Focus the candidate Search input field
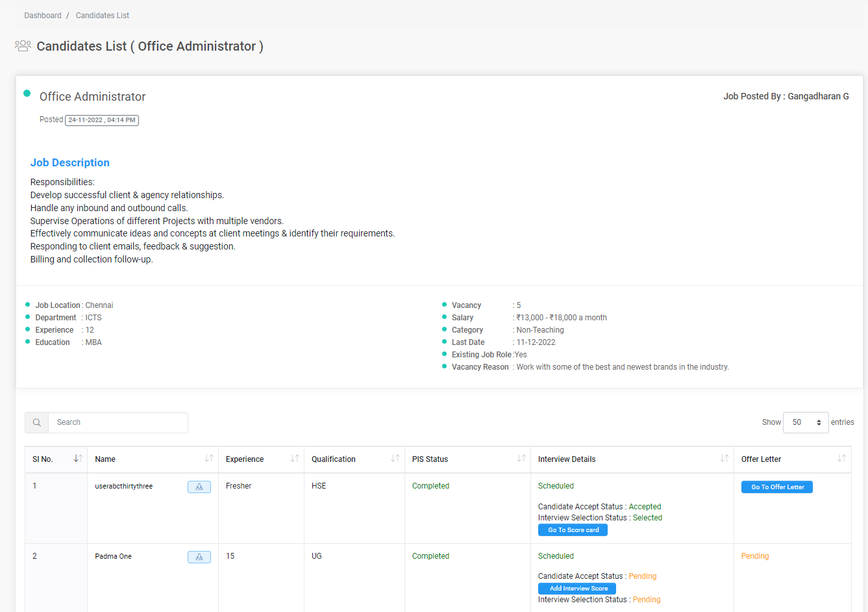Screen dimensions: 868x612 [x=118, y=422]
